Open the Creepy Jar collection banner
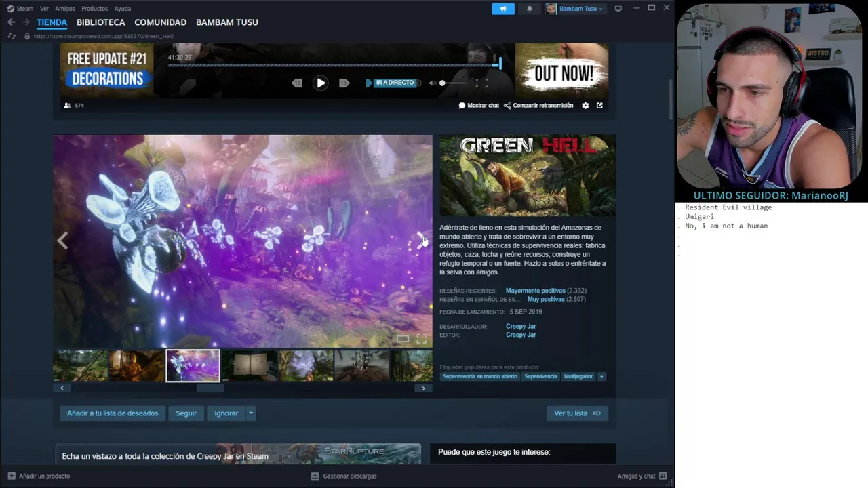868x488 pixels. pyautogui.click(x=238, y=454)
